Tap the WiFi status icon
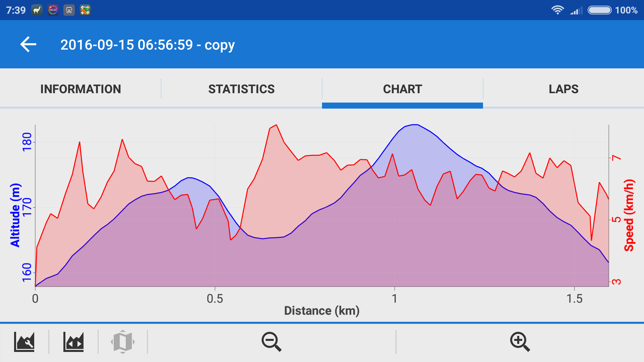644x362 pixels. tap(557, 10)
